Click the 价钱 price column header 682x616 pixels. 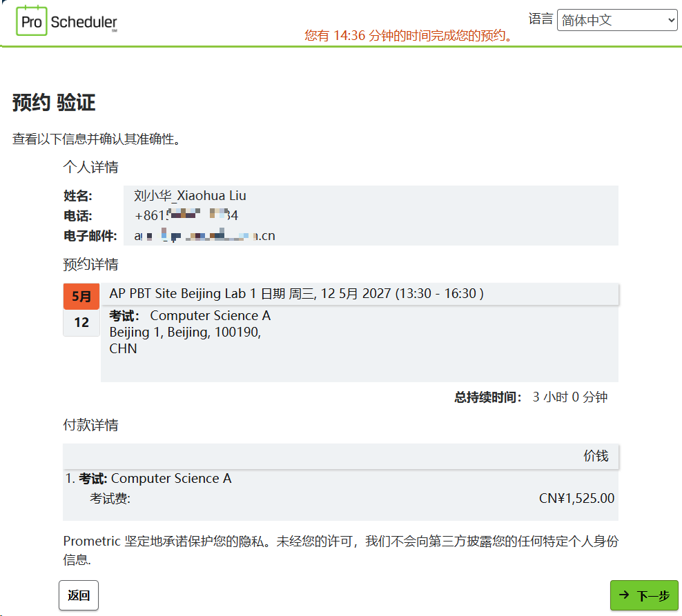point(596,455)
